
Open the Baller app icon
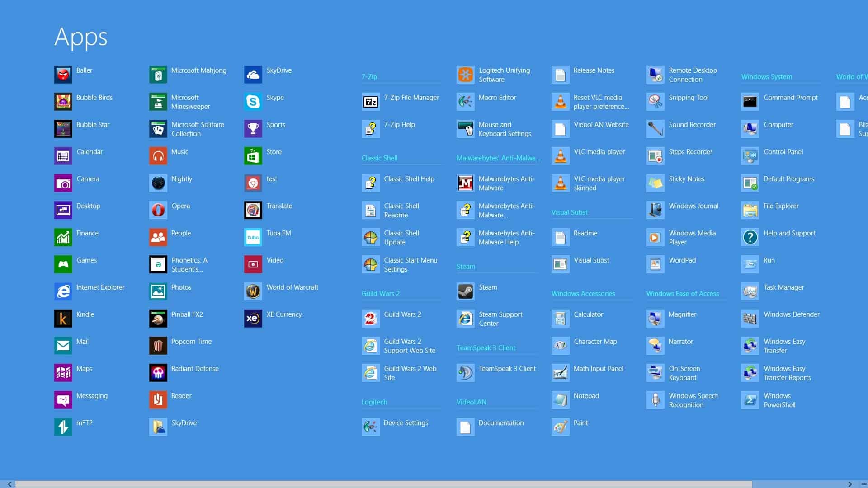[63, 75]
